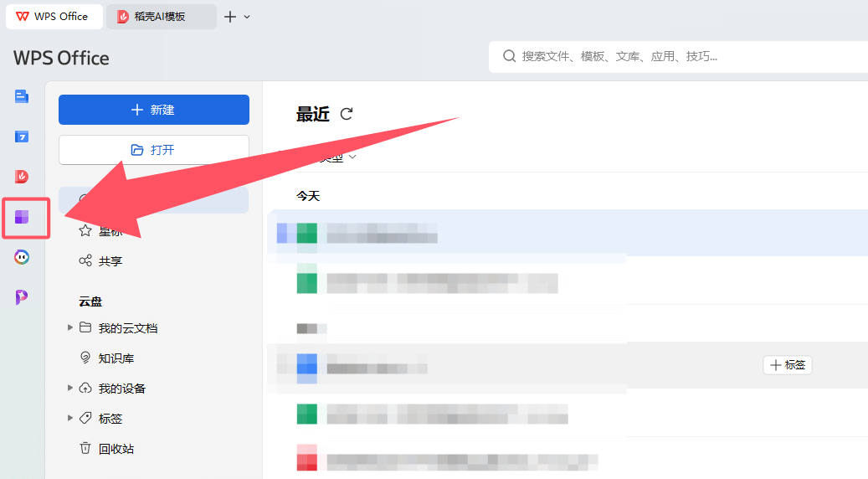Click the folder icon of 我的云文档
The height and width of the screenshot is (479, 868).
click(x=85, y=327)
